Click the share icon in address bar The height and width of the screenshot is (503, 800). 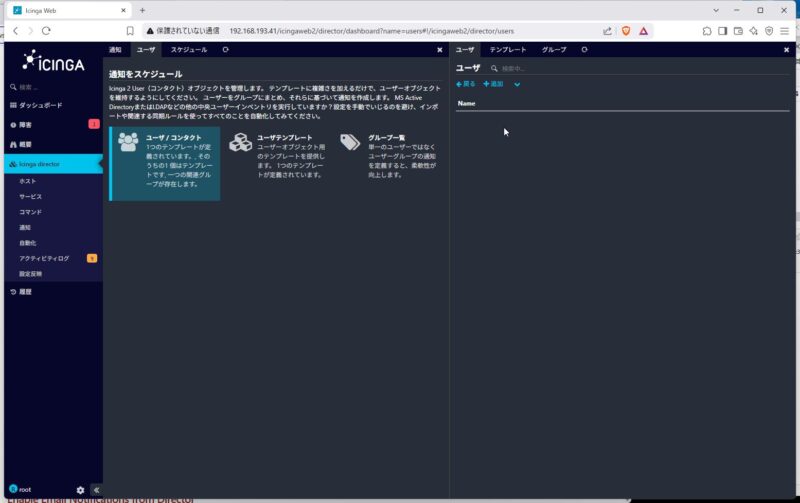607,31
